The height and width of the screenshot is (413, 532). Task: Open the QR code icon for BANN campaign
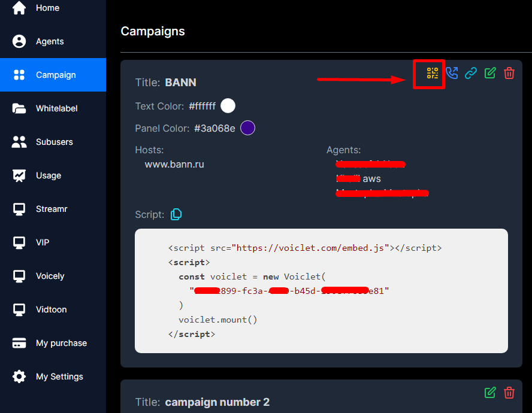pos(433,73)
